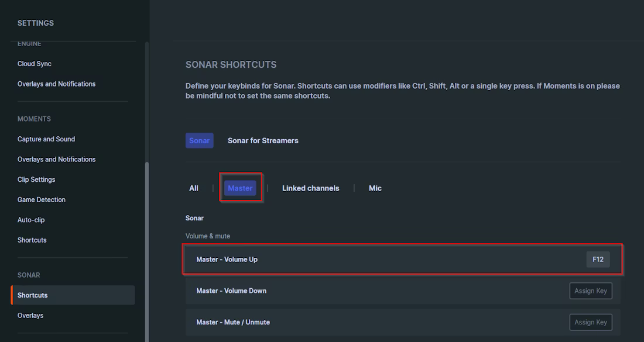
Task: Switch to Sonar for Streamers tab
Action: click(263, 140)
